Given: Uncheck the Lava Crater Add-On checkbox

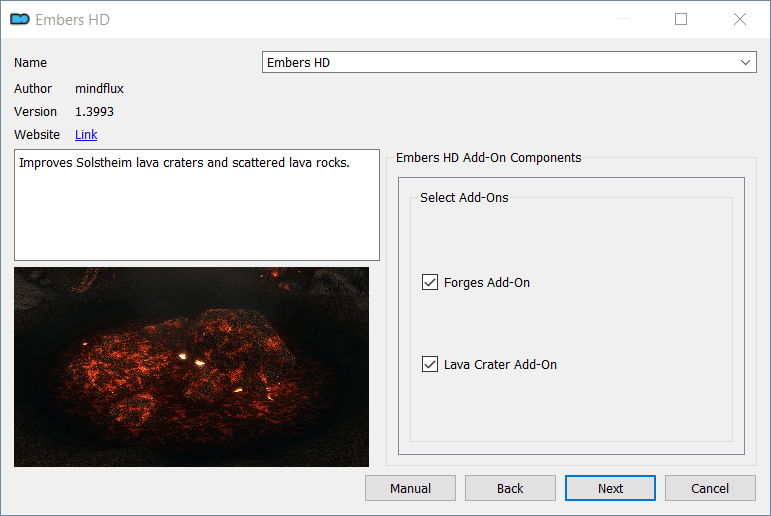Looking at the screenshot, I should click(x=430, y=364).
